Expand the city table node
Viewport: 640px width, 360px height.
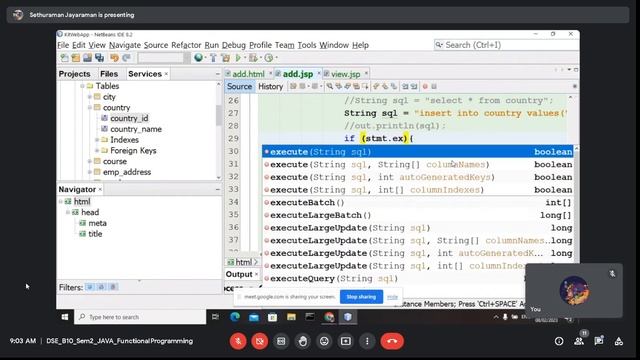pos(90,97)
